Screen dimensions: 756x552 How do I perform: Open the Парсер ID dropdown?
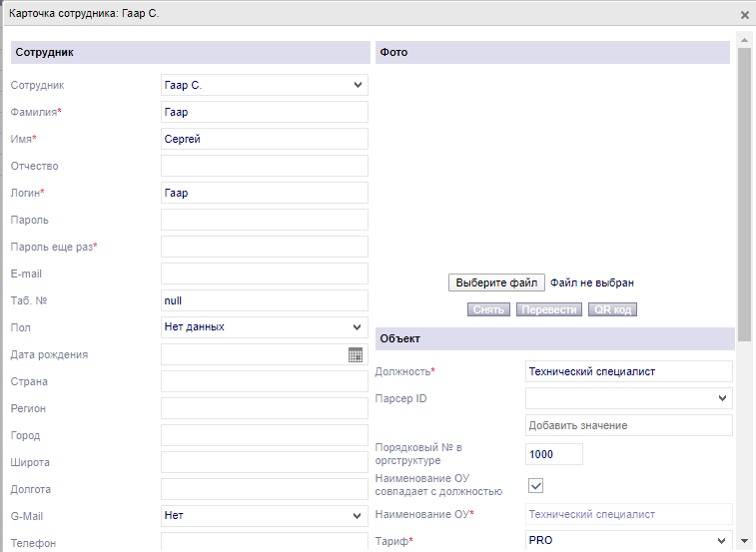[x=628, y=398]
